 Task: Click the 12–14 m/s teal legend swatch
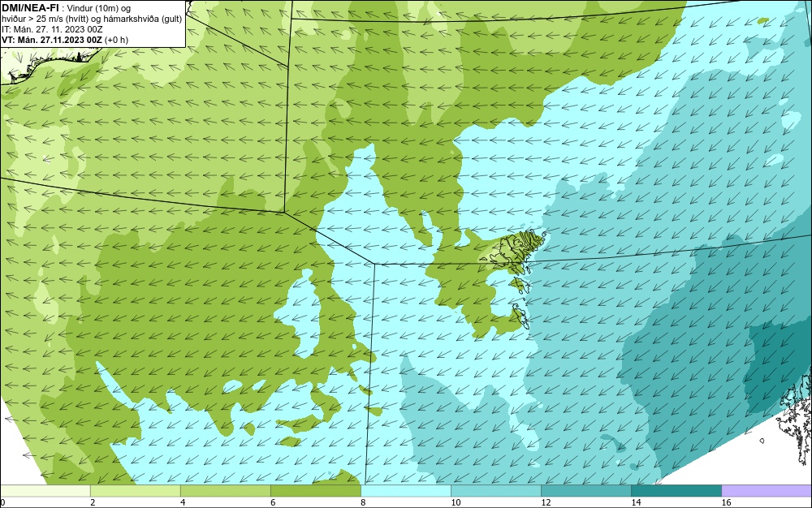pyautogui.click(x=586, y=490)
